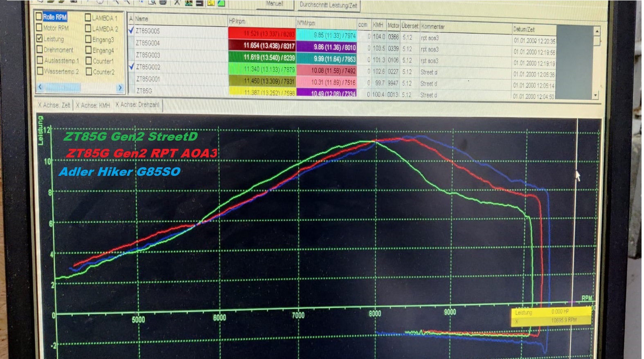The width and height of the screenshot is (644, 359).
Task: Switch to the X Achse: KMH tab
Action: 93,105
